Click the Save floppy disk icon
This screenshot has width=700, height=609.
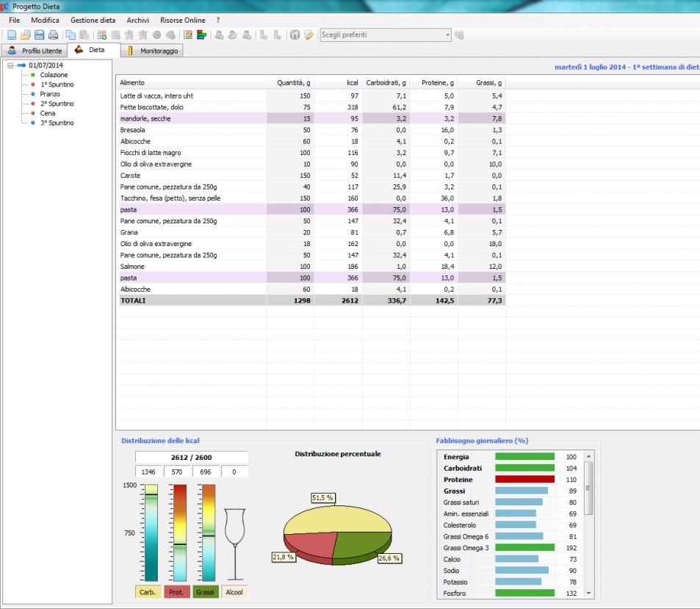click(x=39, y=35)
